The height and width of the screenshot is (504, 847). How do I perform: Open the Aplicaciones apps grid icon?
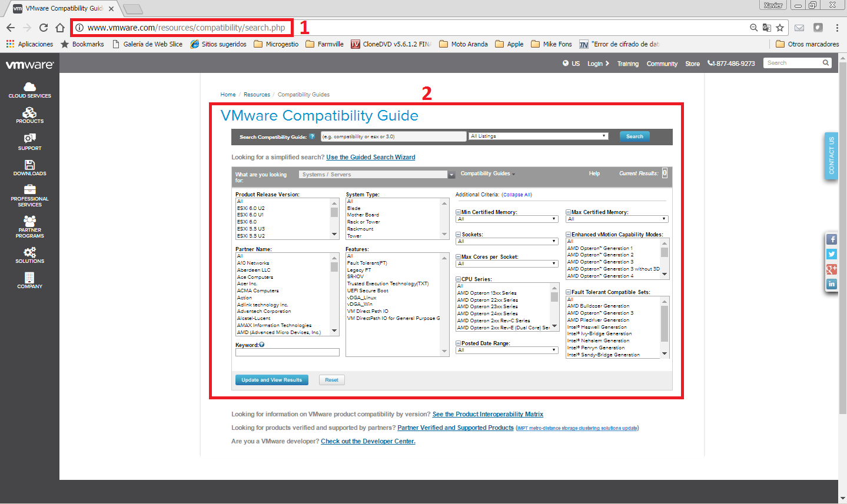pos(10,44)
